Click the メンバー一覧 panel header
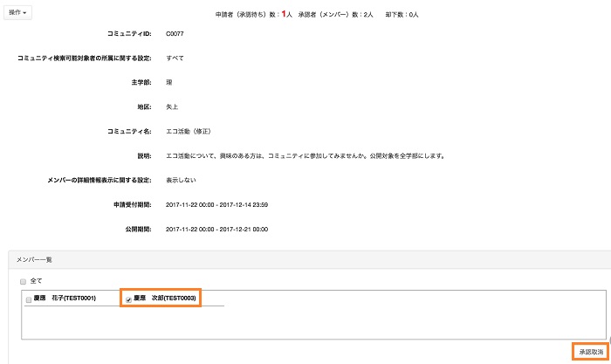 [x=36, y=259]
